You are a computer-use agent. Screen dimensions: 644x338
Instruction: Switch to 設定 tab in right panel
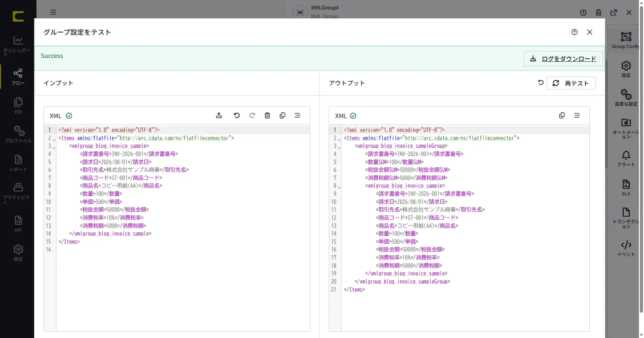tap(626, 69)
